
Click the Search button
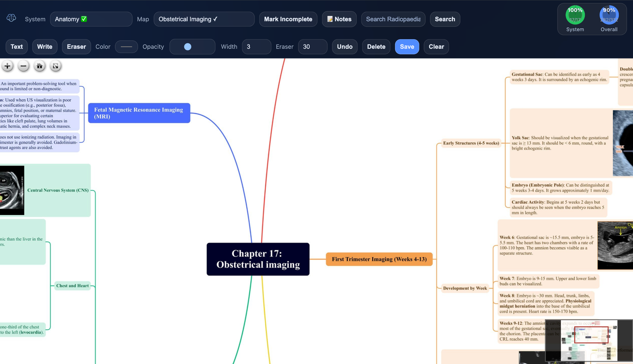point(445,19)
